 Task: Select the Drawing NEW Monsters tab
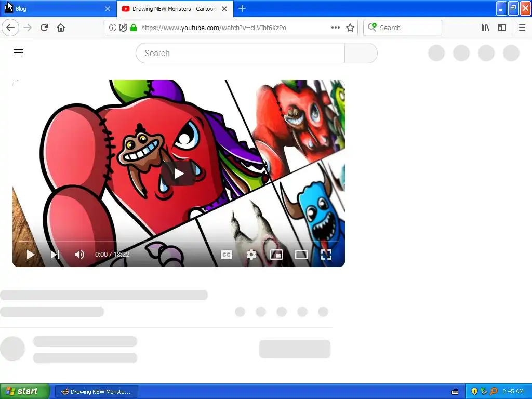tap(175, 9)
